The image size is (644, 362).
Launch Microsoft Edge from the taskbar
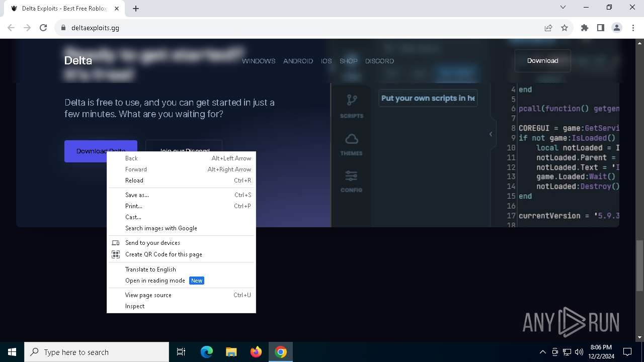pos(207,352)
